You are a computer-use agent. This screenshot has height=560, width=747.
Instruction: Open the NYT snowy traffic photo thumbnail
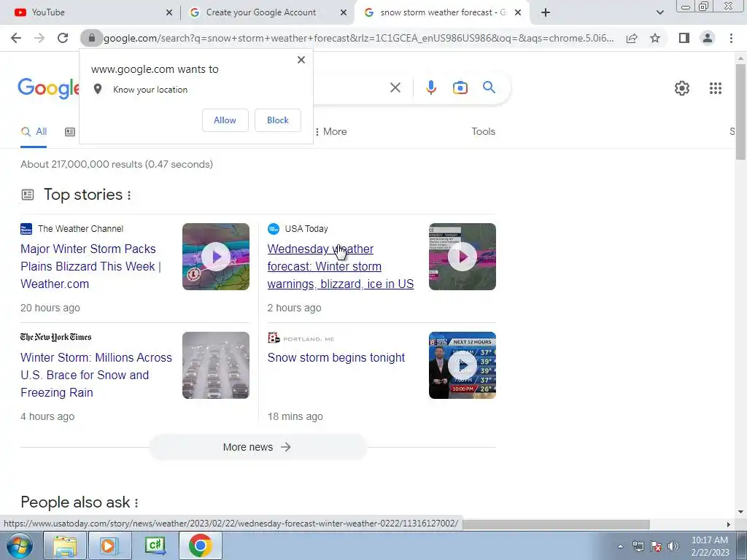pos(216,365)
